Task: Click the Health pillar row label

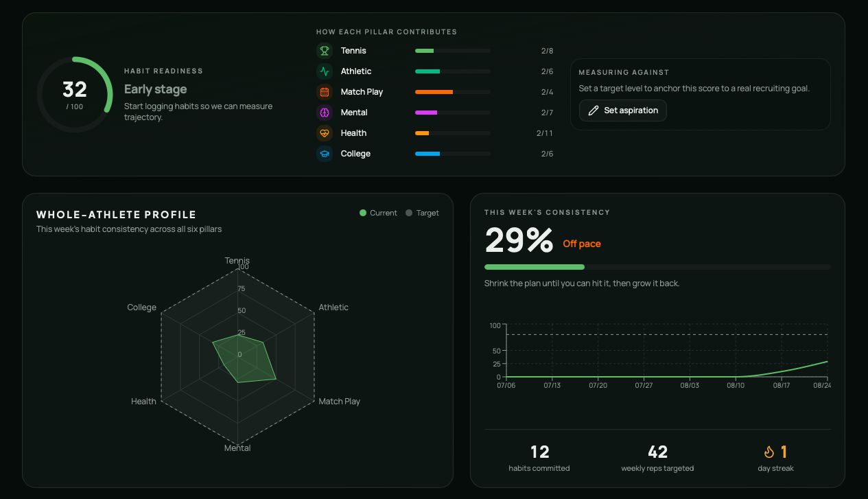Action: pyautogui.click(x=353, y=133)
